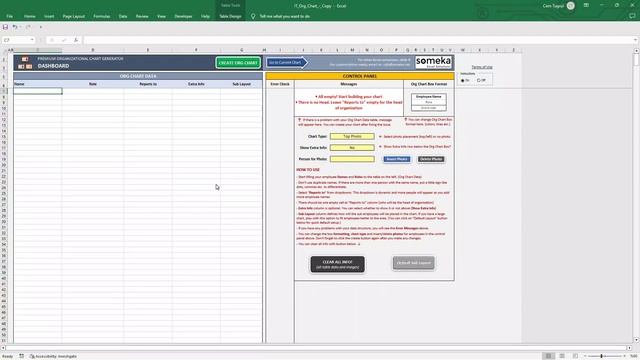Open the Data ribbon tab
The image size is (640, 360).
click(123, 16)
